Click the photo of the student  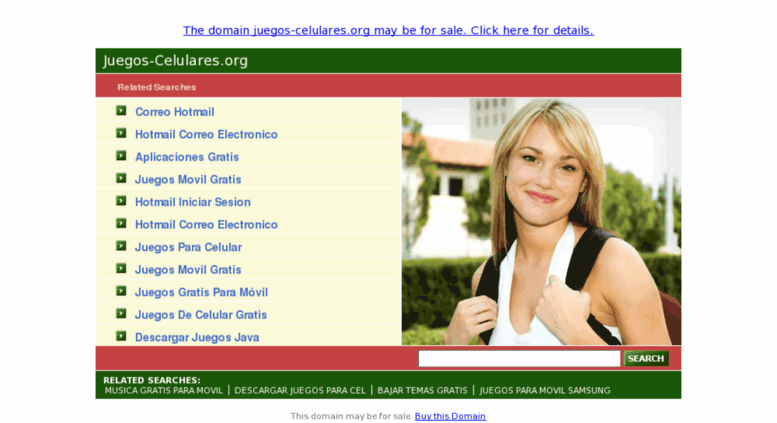[541, 221]
